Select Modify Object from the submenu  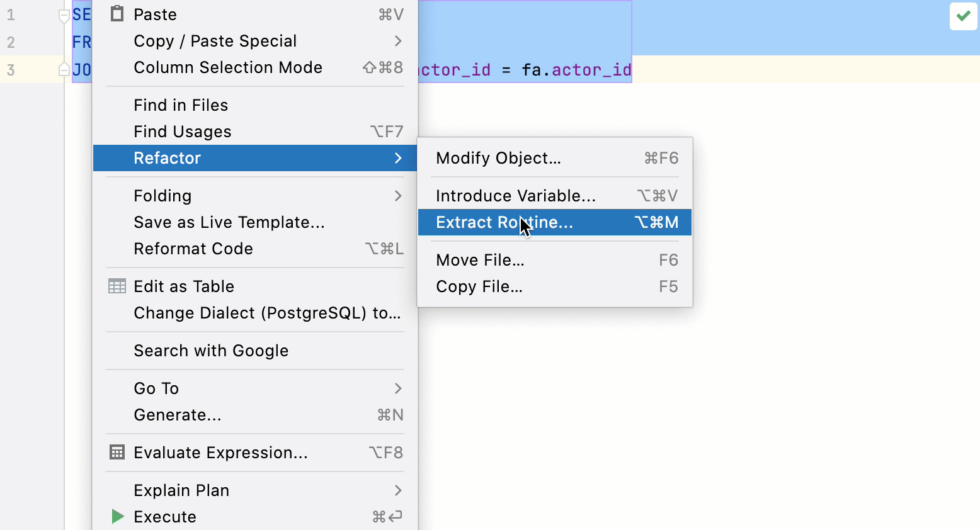click(498, 158)
